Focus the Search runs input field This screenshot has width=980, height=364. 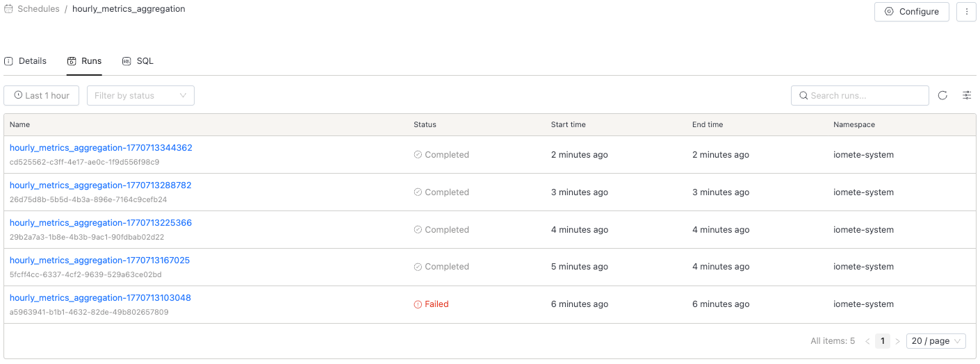[866, 96]
